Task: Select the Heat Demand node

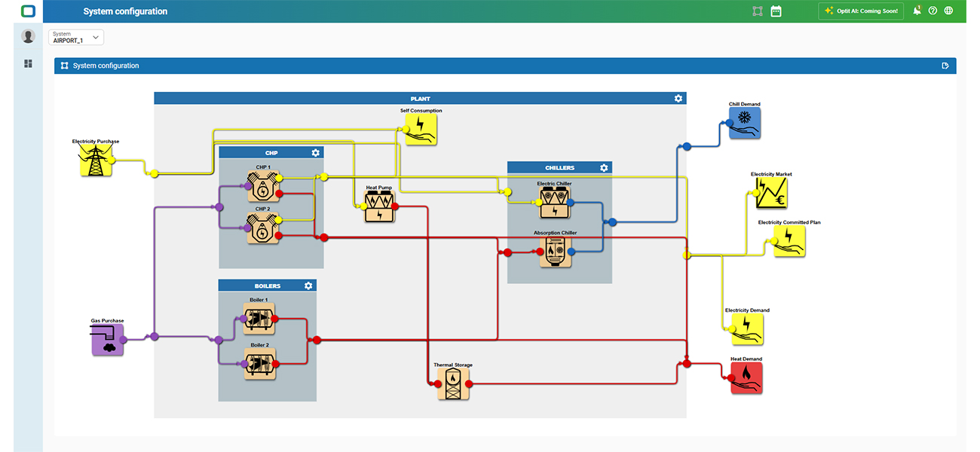Action: [746, 378]
